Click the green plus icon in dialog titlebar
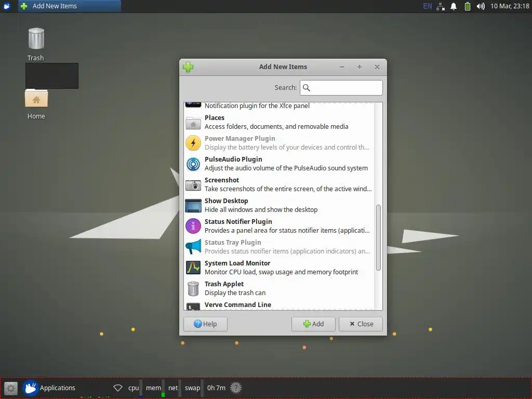532x399 pixels. tap(188, 67)
